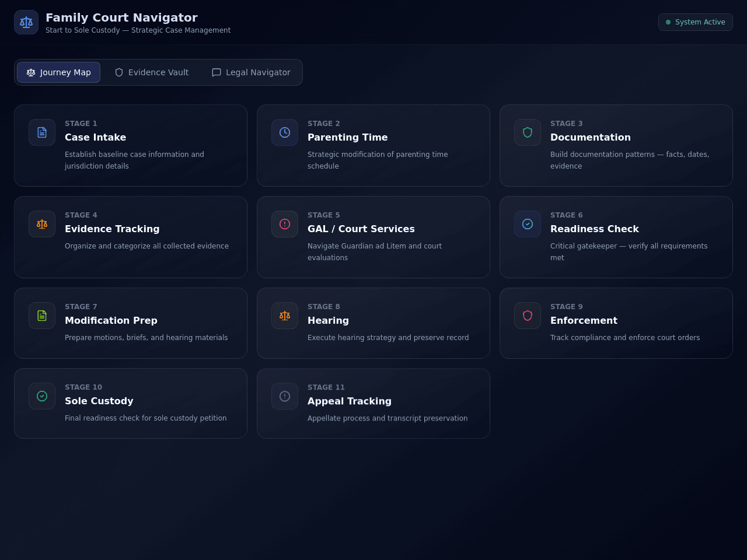747x560 pixels.
Task: Click the Parenting Time clock icon
Action: pyautogui.click(x=285, y=132)
